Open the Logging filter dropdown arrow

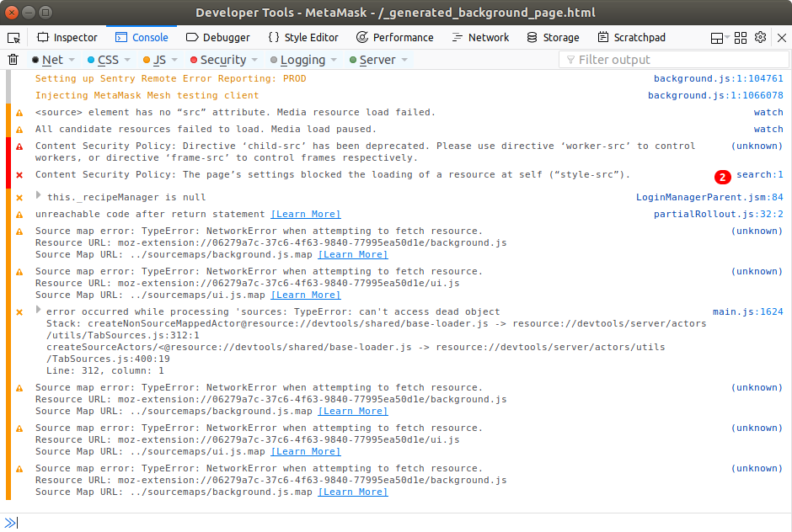[334, 60]
